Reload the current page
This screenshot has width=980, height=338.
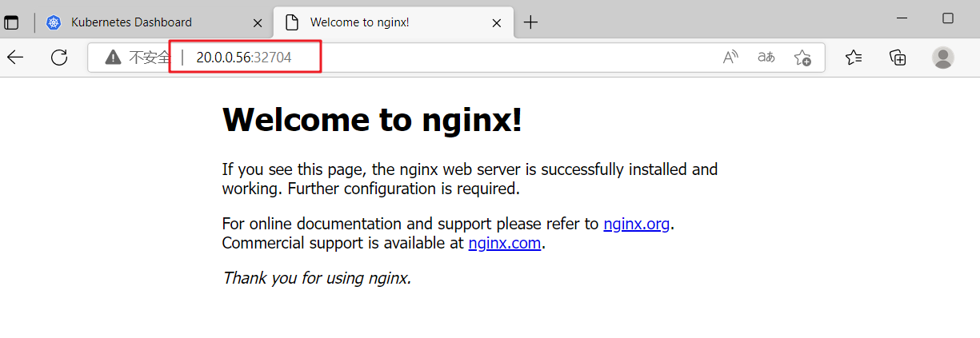pyautogui.click(x=59, y=57)
